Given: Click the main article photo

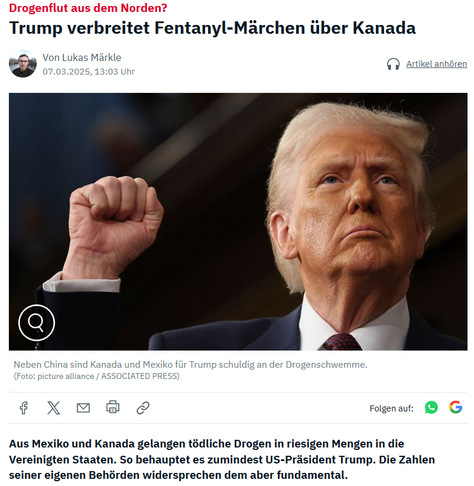Looking at the screenshot, I should [238, 222].
